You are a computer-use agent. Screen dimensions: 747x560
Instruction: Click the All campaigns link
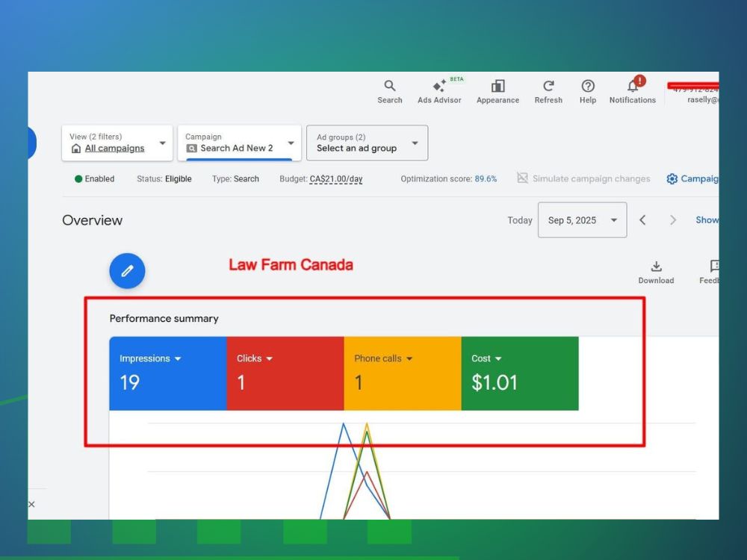point(114,148)
